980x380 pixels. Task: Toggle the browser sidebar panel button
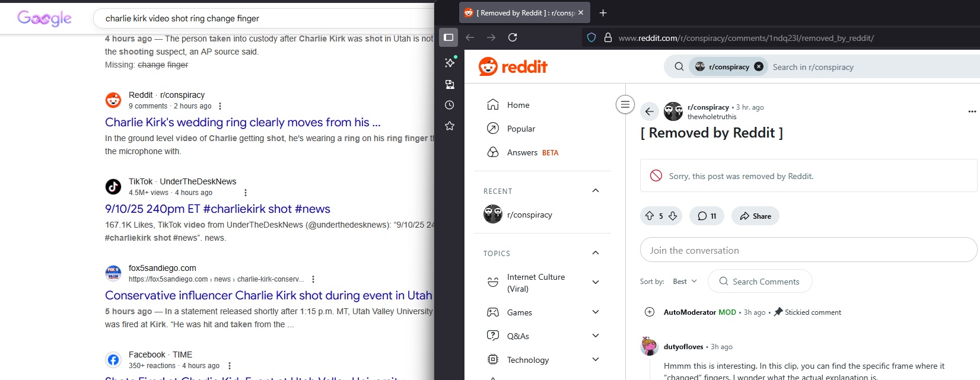pyautogui.click(x=448, y=37)
